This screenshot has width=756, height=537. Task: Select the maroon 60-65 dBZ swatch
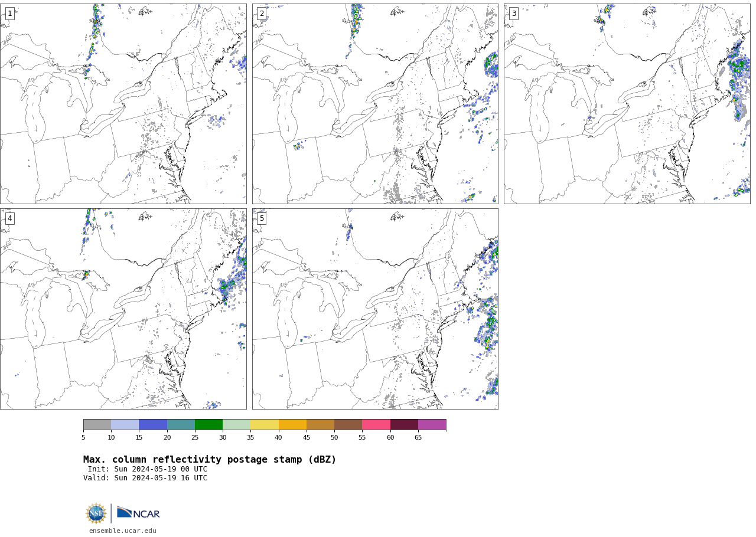tap(404, 425)
